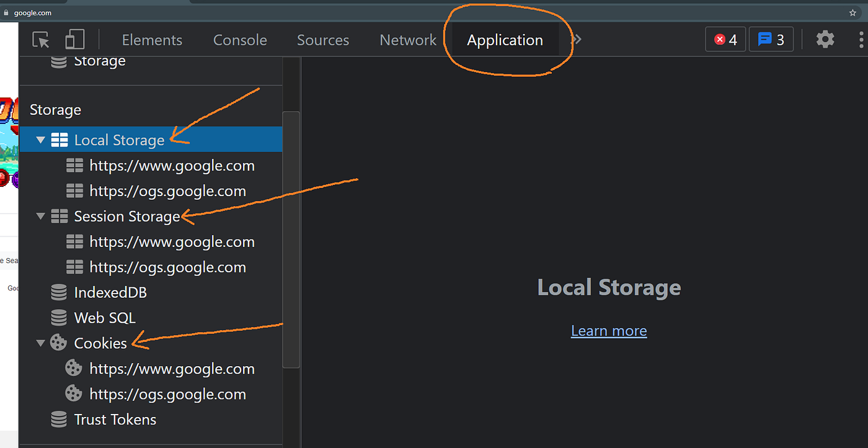Image resolution: width=868 pixels, height=448 pixels.
Task: Click the Session Storage table icon
Action: coord(60,217)
